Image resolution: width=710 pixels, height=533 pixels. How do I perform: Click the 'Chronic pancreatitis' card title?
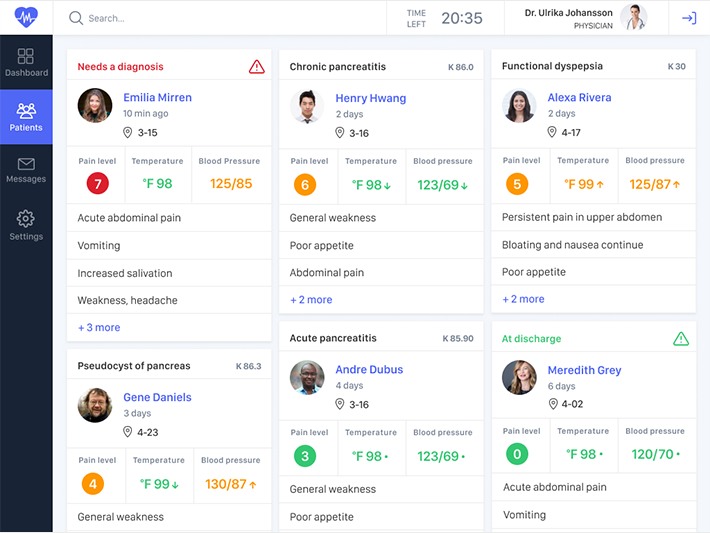pyautogui.click(x=338, y=67)
